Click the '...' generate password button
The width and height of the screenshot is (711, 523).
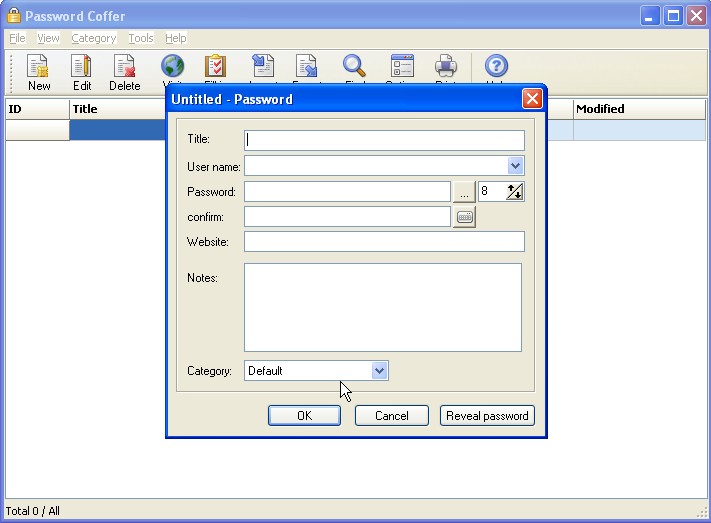pyautogui.click(x=464, y=192)
